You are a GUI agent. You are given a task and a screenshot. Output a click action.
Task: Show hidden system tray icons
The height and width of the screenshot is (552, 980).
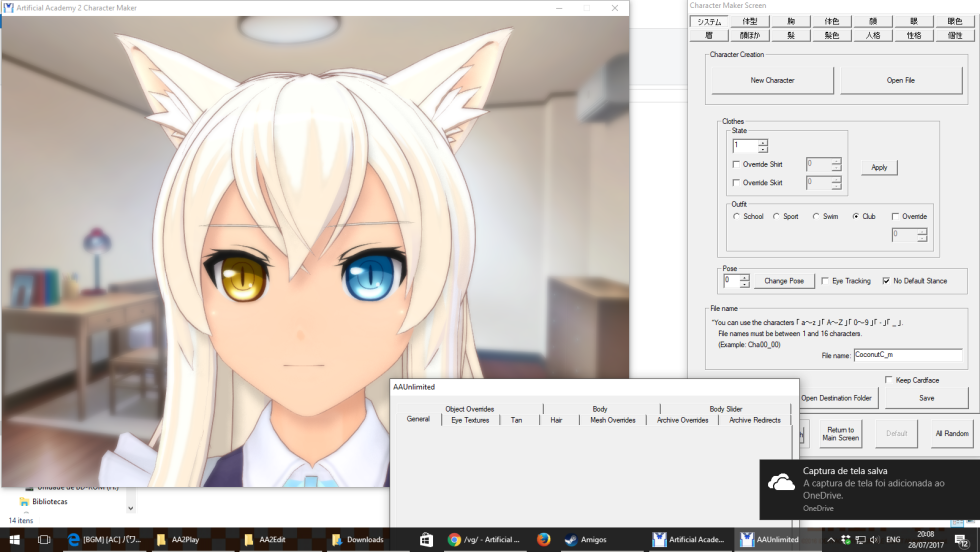[x=830, y=539]
